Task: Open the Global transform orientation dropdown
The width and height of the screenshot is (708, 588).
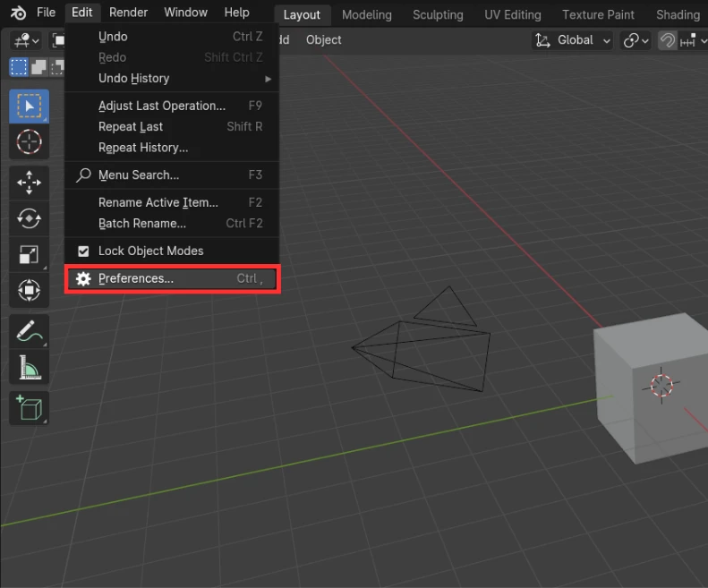Action: 573,40
